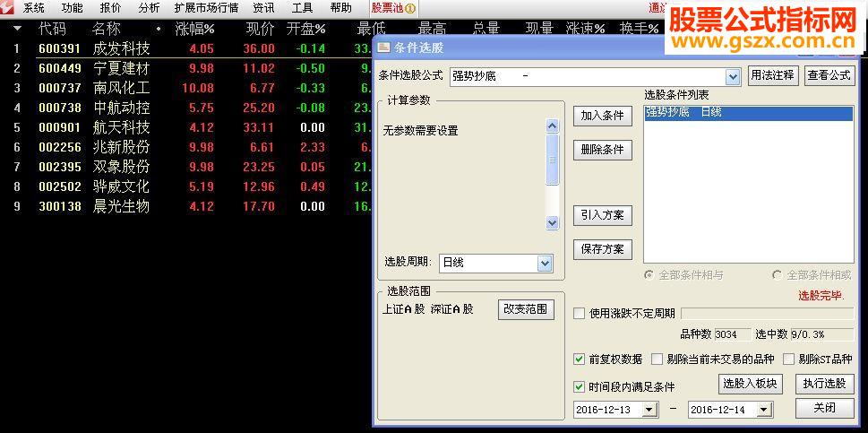Viewport: 868px width, 433px height.
Task: Click the 改变范围 button
Action: point(525,309)
